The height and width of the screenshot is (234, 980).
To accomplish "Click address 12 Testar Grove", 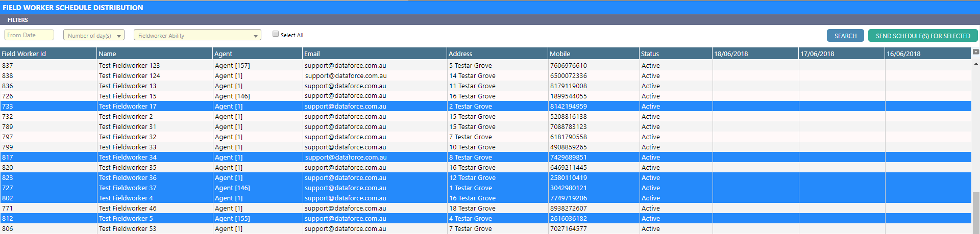I will (472, 177).
